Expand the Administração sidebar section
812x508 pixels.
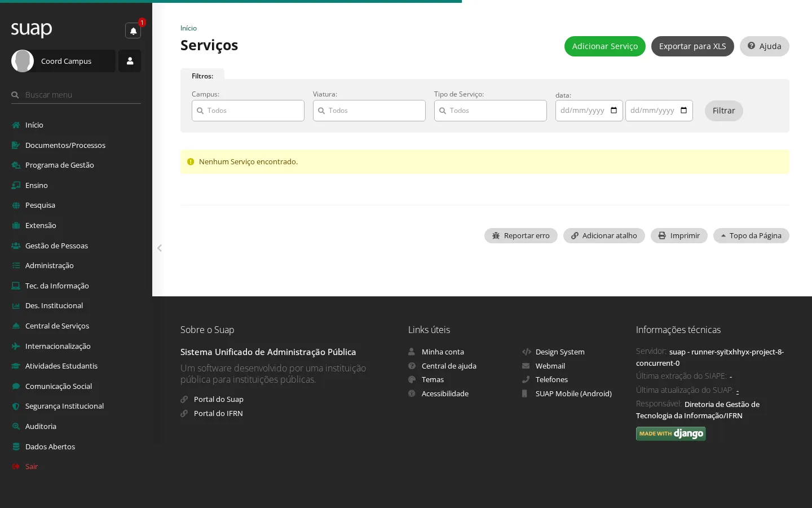tap(76, 265)
